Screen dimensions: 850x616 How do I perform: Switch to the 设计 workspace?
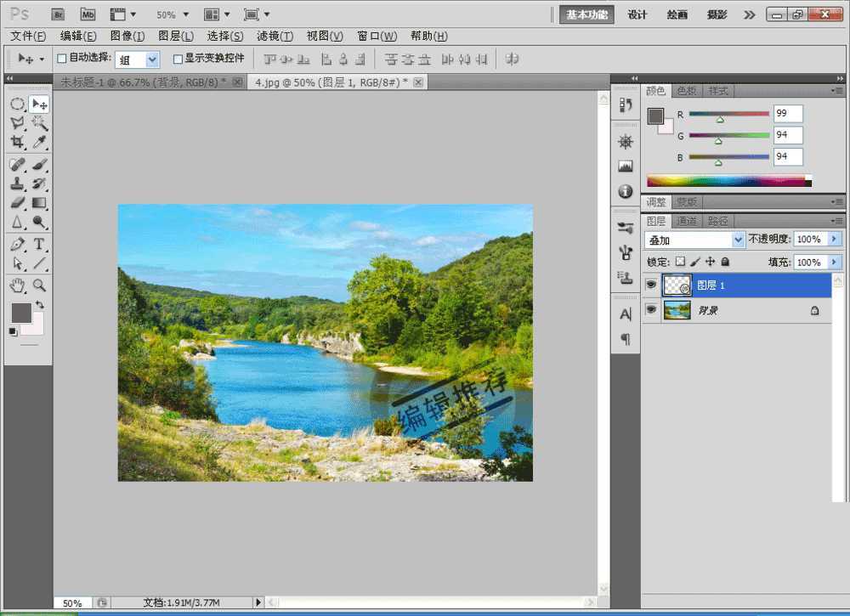[x=637, y=14]
